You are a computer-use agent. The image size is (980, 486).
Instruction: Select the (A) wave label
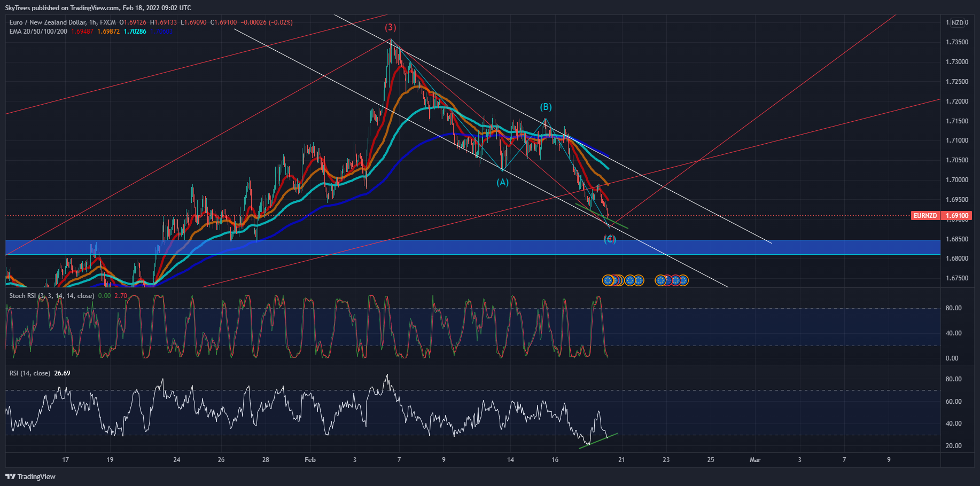tap(502, 182)
